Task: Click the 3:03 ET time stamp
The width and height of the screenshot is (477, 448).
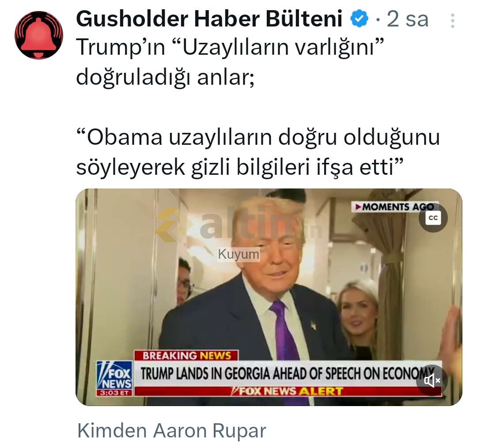Action: coord(114,393)
